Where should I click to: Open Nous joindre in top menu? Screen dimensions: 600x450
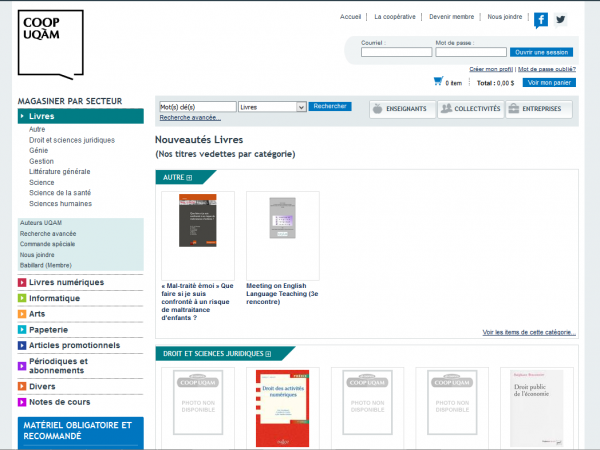[504, 17]
